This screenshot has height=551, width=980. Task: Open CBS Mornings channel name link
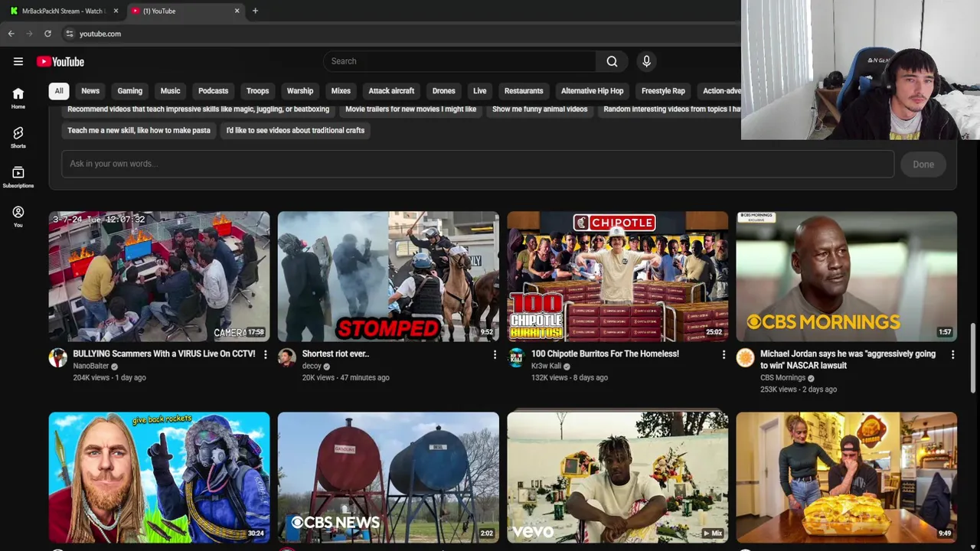pyautogui.click(x=782, y=378)
